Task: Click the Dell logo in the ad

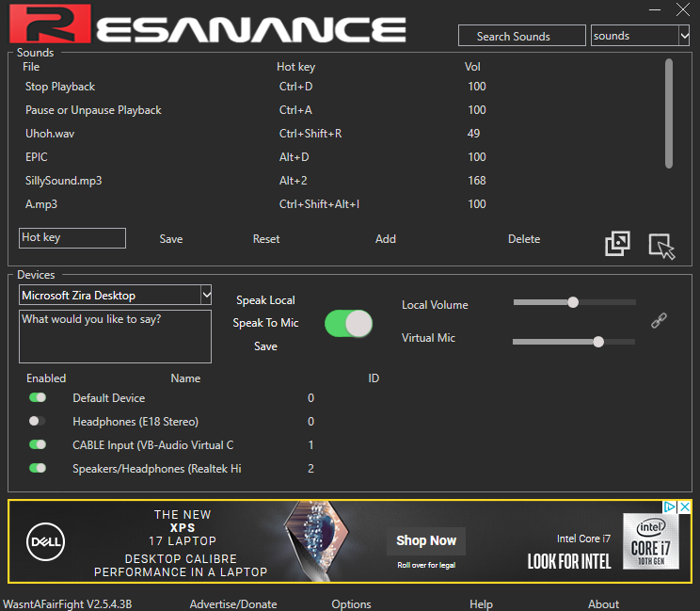Action: tap(45, 541)
